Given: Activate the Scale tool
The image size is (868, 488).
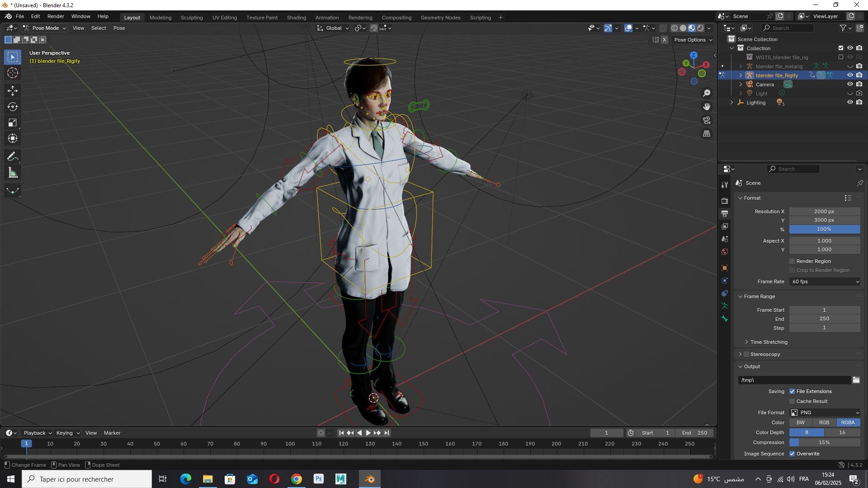Looking at the screenshot, I should [x=13, y=122].
